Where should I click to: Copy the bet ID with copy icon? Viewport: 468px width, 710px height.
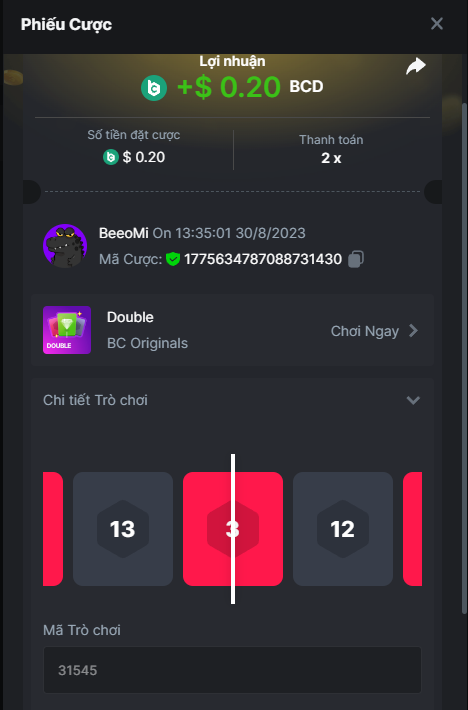point(356,259)
